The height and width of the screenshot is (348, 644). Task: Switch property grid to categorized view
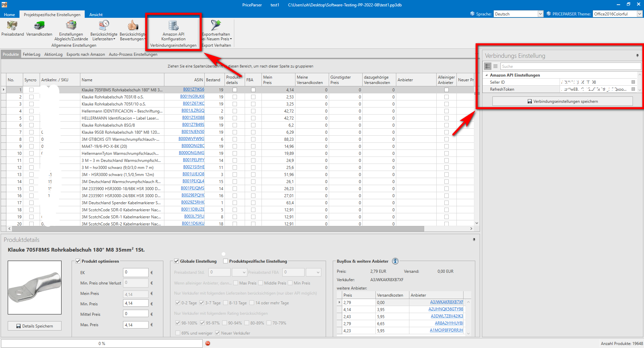[488, 66]
